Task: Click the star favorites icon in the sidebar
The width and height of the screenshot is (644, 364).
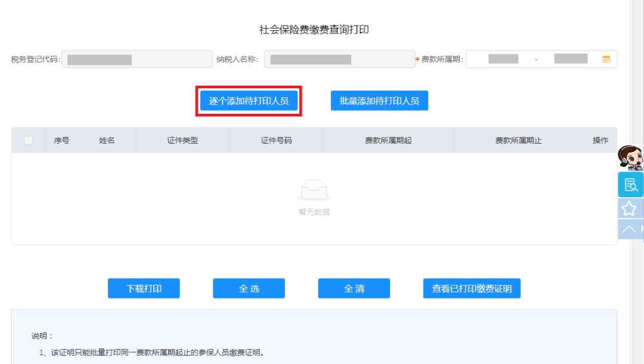Action: (x=630, y=207)
